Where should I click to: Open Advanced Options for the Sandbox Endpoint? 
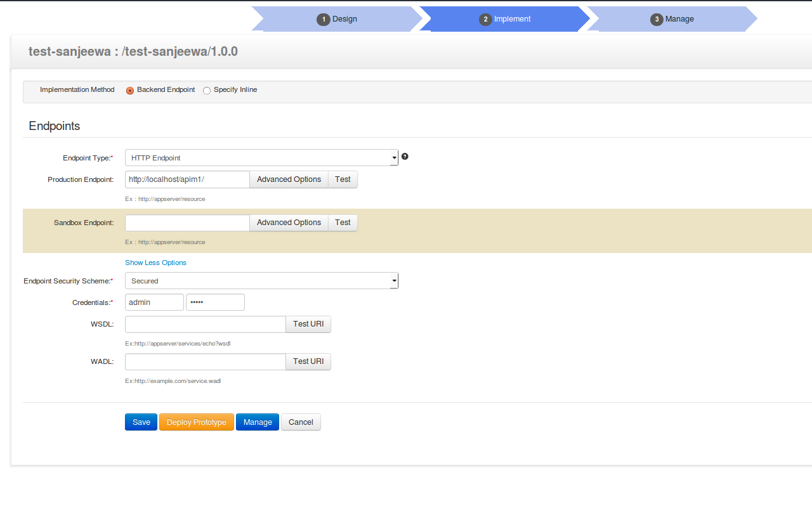(289, 223)
